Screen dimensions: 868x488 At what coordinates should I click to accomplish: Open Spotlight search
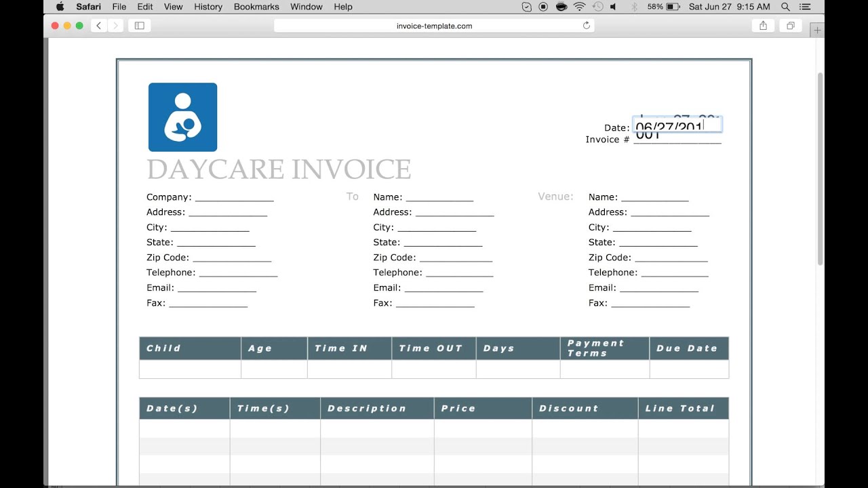(785, 7)
